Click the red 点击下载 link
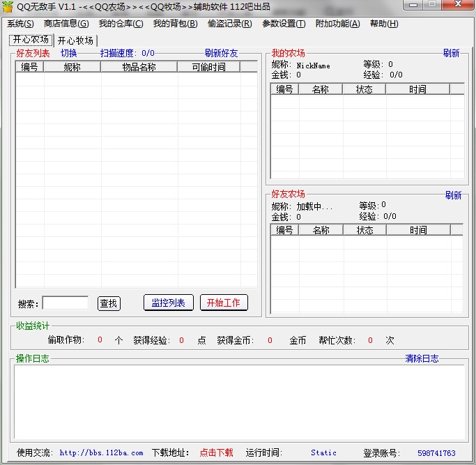 click(216, 452)
